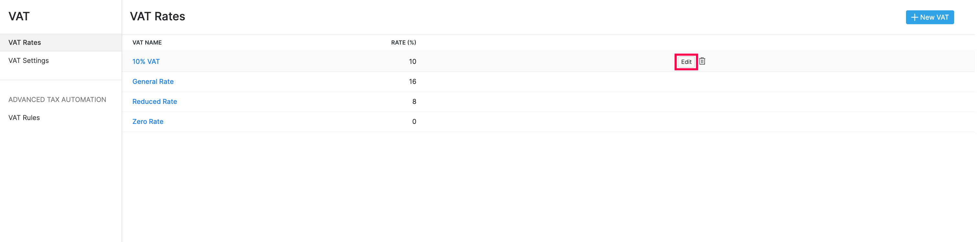Click the rate value 16 for General Rate

412,82
